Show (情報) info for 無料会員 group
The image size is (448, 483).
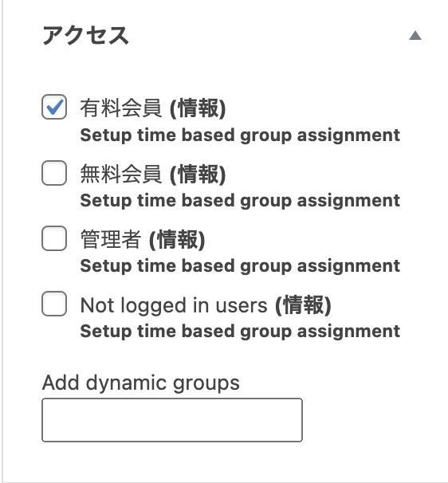tap(198, 174)
